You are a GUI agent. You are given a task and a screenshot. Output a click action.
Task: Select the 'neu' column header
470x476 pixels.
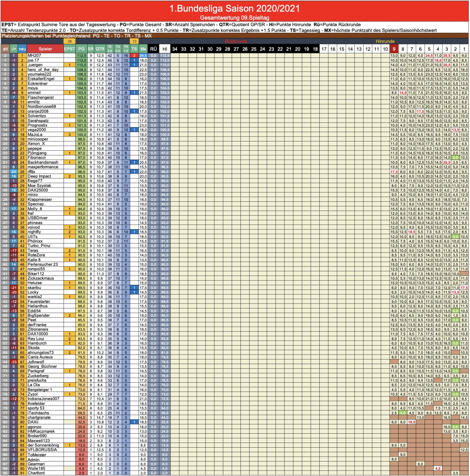pos(22,49)
